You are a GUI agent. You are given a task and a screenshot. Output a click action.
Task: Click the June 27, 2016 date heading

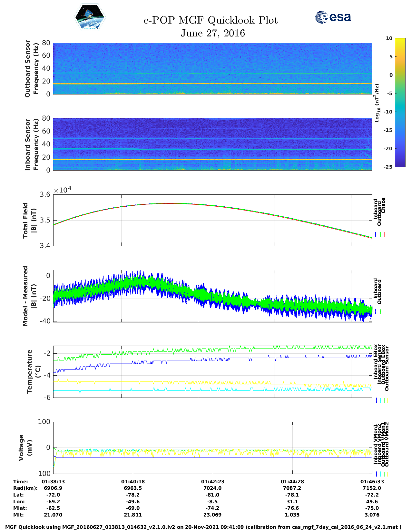tap(212, 33)
